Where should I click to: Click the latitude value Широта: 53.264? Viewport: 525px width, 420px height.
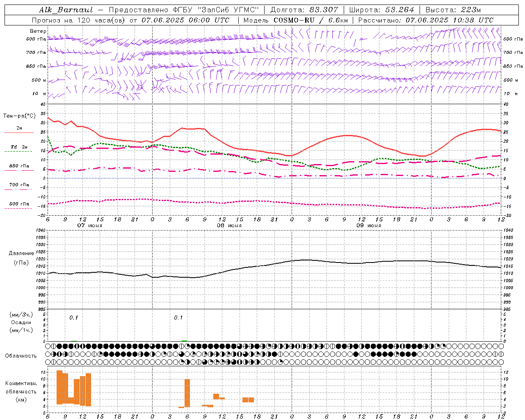pos(381,10)
